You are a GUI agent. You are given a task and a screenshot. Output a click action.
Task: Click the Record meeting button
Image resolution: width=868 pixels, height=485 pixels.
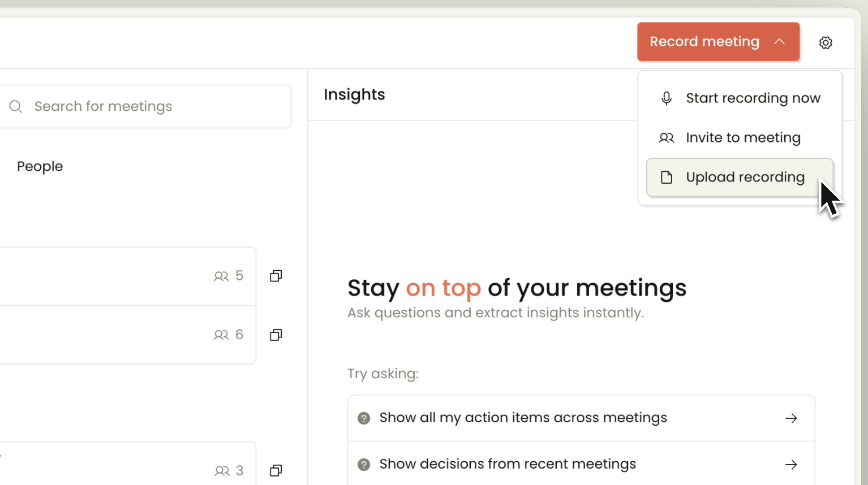tap(719, 42)
